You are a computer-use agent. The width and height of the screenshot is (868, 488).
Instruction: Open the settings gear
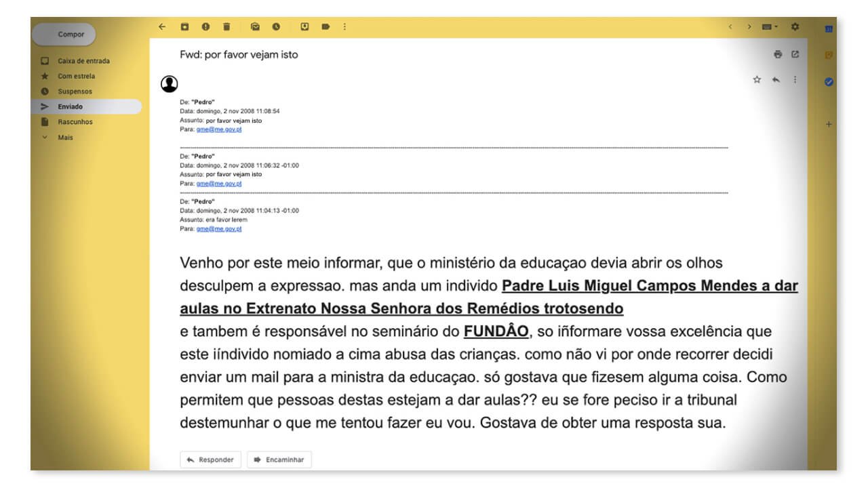click(x=795, y=26)
